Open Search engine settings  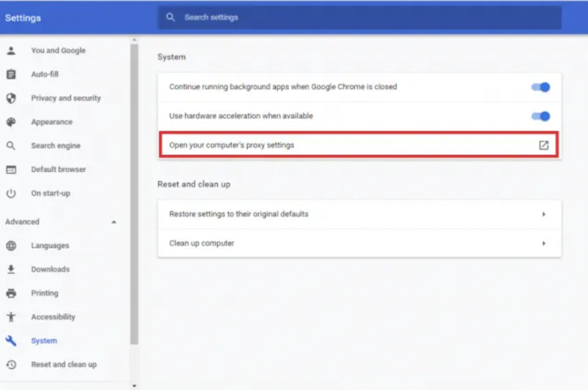coord(56,145)
